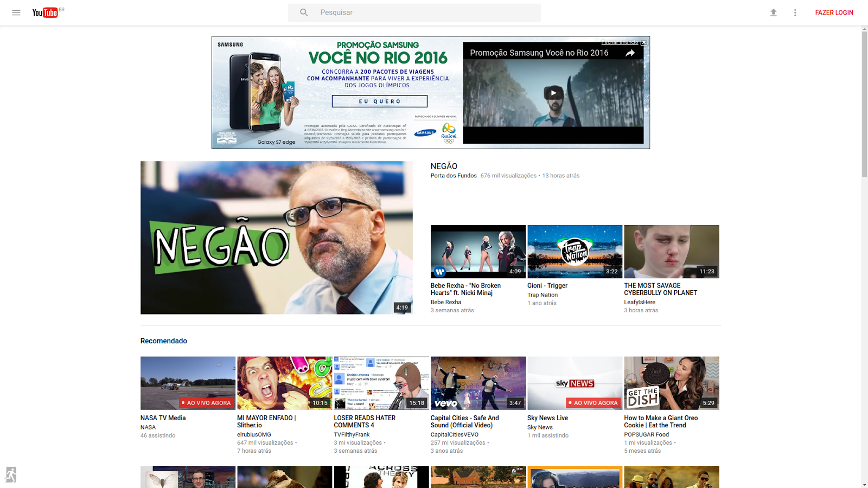Image resolution: width=868 pixels, height=488 pixels.
Task: Close the Samsung ad banner
Action: pos(644,42)
